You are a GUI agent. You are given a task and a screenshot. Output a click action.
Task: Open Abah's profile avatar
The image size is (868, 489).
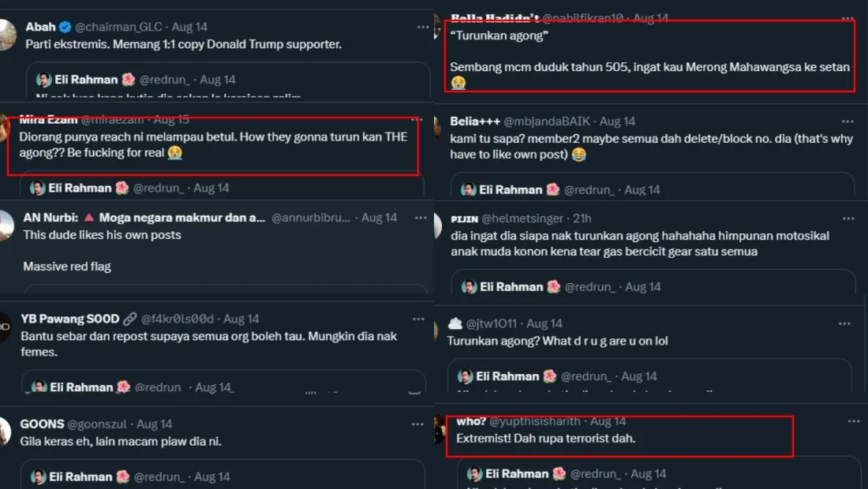pyautogui.click(x=6, y=35)
